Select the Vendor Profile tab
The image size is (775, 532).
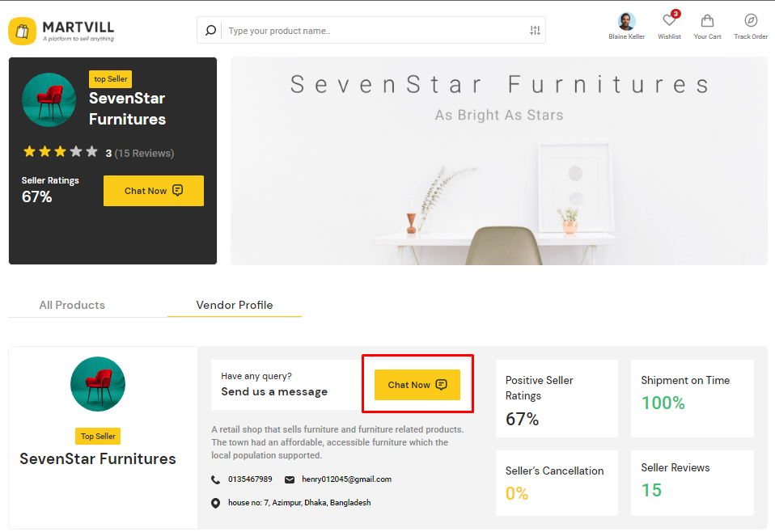point(235,305)
